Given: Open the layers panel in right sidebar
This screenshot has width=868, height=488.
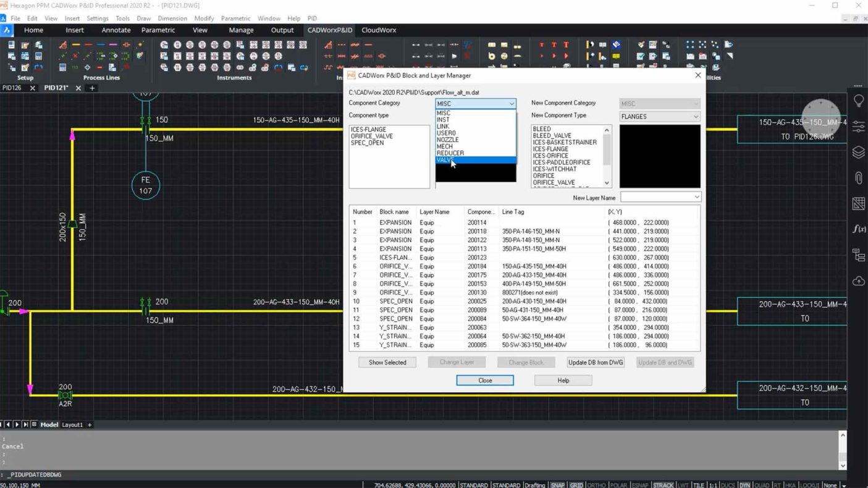Looking at the screenshot, I should click(858, 153).
